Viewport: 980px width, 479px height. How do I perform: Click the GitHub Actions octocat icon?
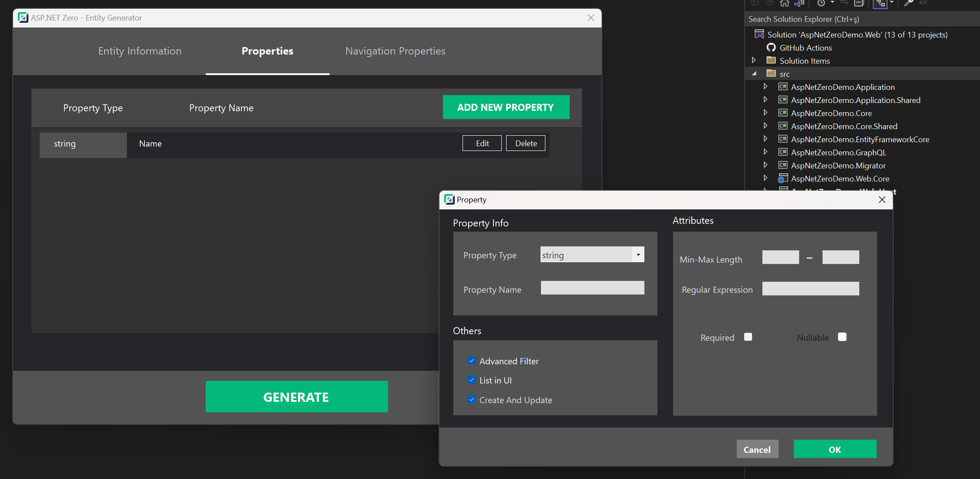pos(771,48)
